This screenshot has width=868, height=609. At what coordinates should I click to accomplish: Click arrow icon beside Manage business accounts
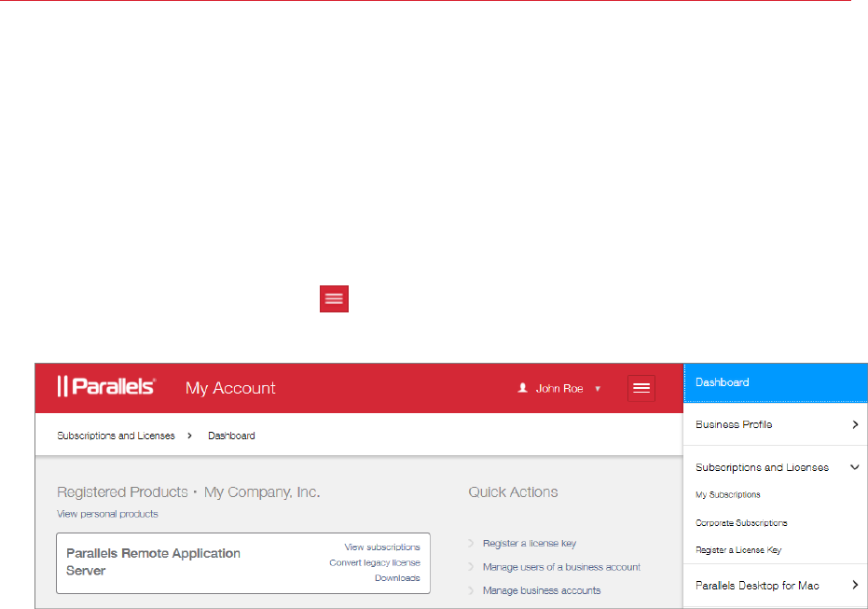(x=471, y=590)
